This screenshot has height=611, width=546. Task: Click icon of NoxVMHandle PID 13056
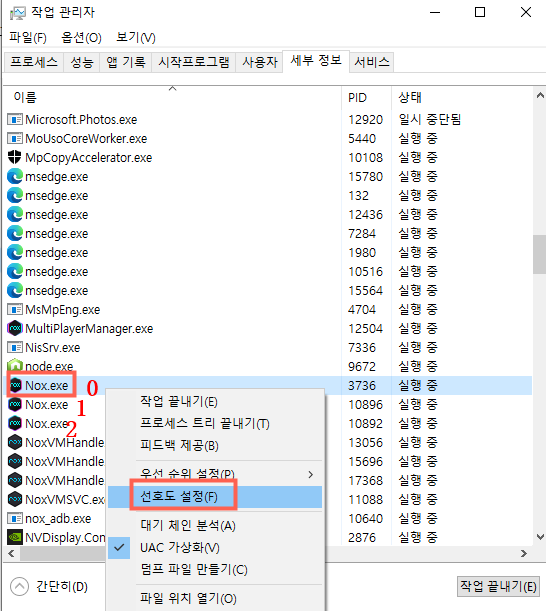15,443
